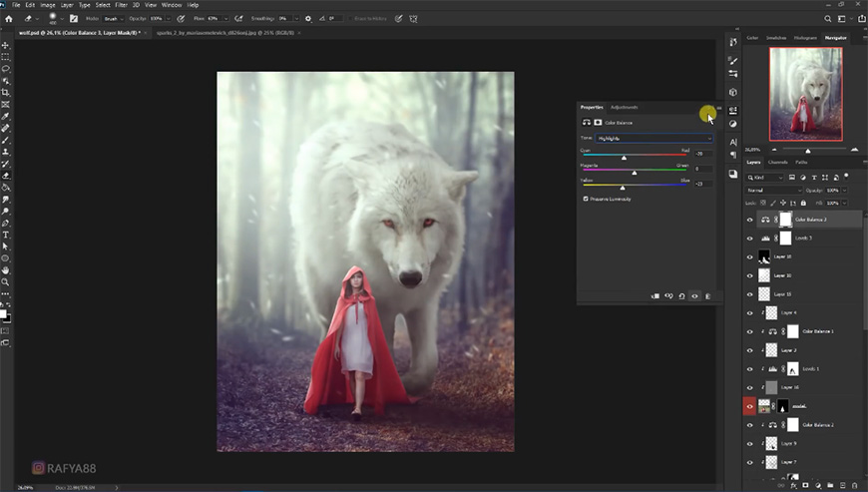Open the Tone dropdown showing Highlights

pyautogui.click(x=653, y=139)
